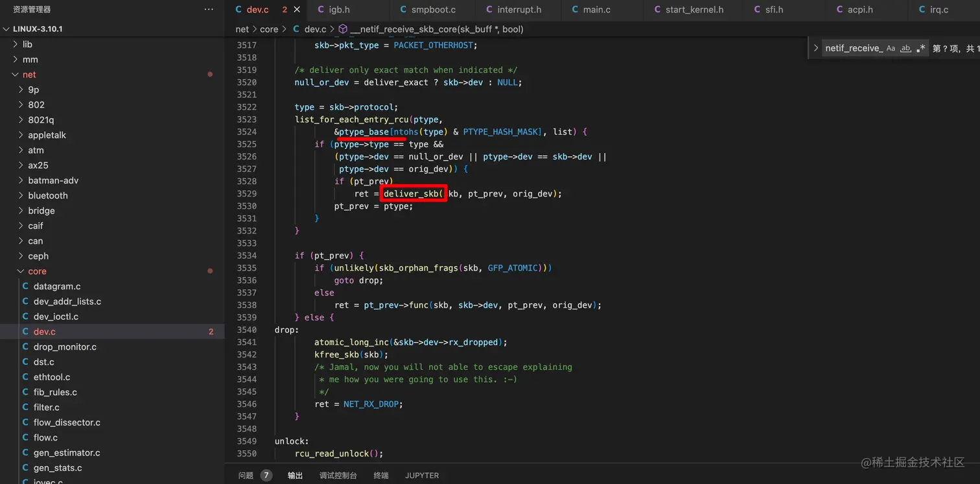980x484 pixels.
Task: Expand the bluetooth folder
Action: [21, 195]
